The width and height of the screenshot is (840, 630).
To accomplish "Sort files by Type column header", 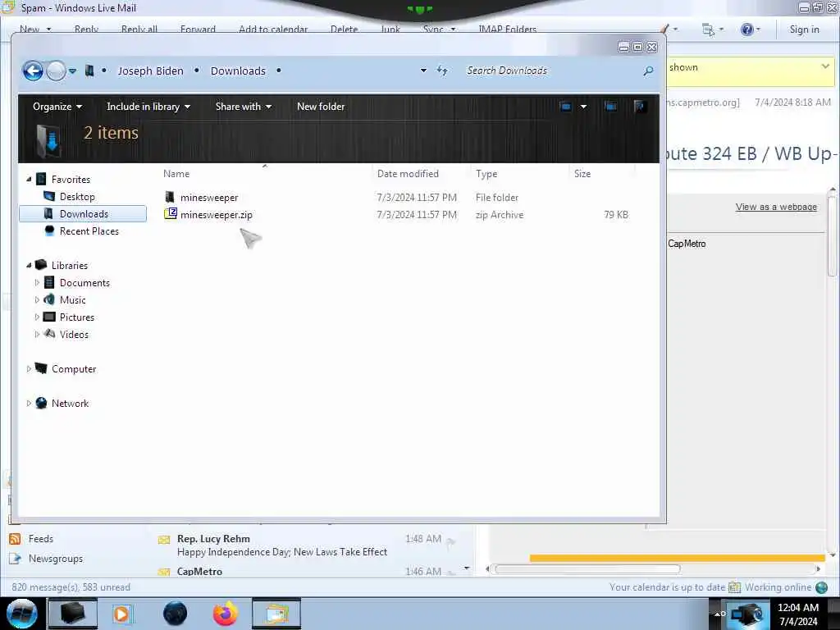I will coord(486,174).
